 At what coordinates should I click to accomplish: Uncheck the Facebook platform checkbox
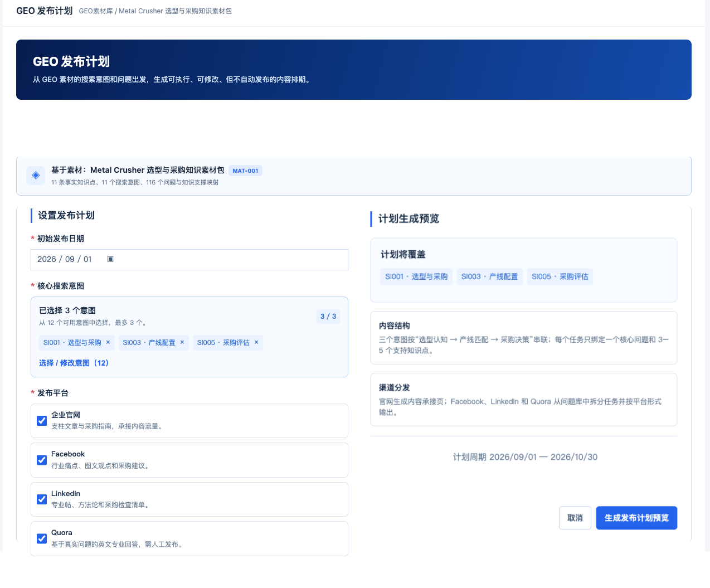42,460
